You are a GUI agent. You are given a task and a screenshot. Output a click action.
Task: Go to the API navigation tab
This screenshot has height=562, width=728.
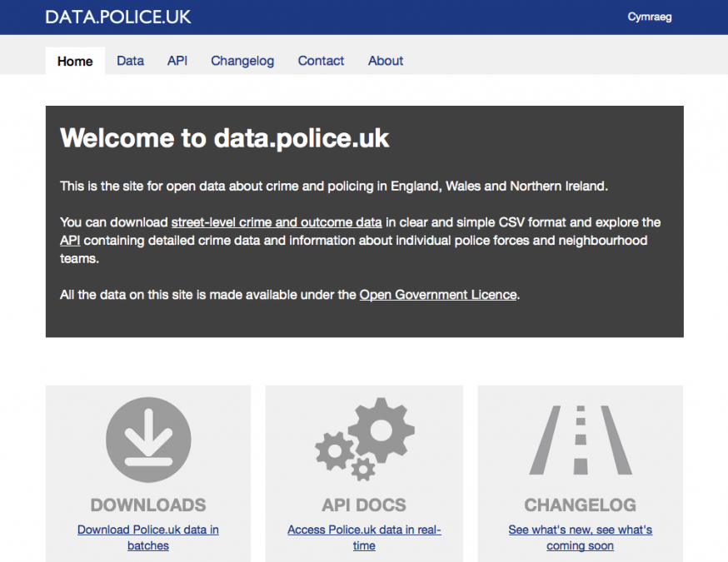(x=177, y=61)
